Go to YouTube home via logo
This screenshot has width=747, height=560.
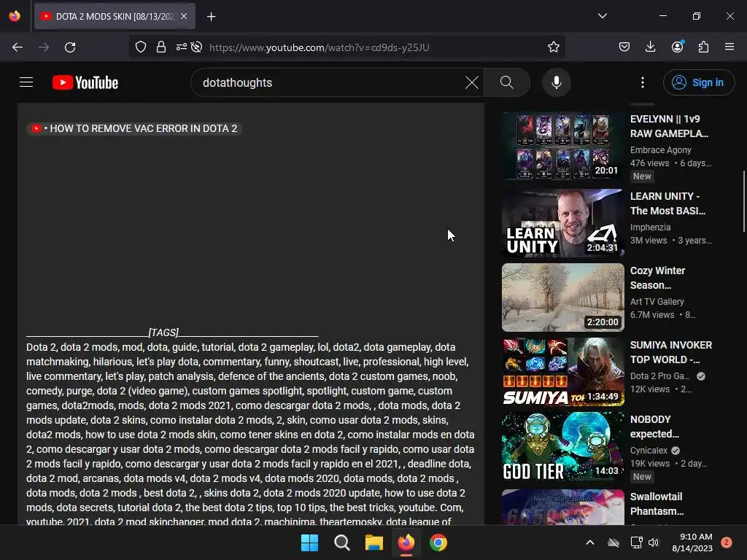(85, 82)
